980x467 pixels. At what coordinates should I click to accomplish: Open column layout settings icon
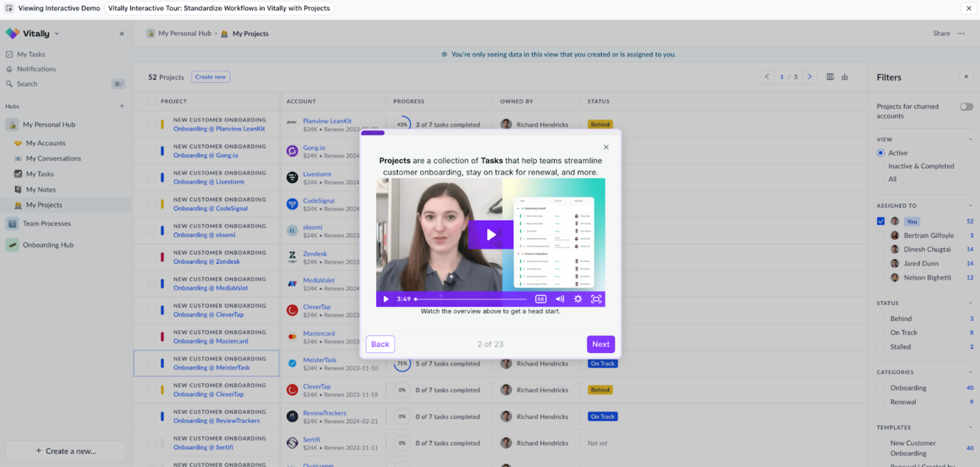tap(830, 77)
